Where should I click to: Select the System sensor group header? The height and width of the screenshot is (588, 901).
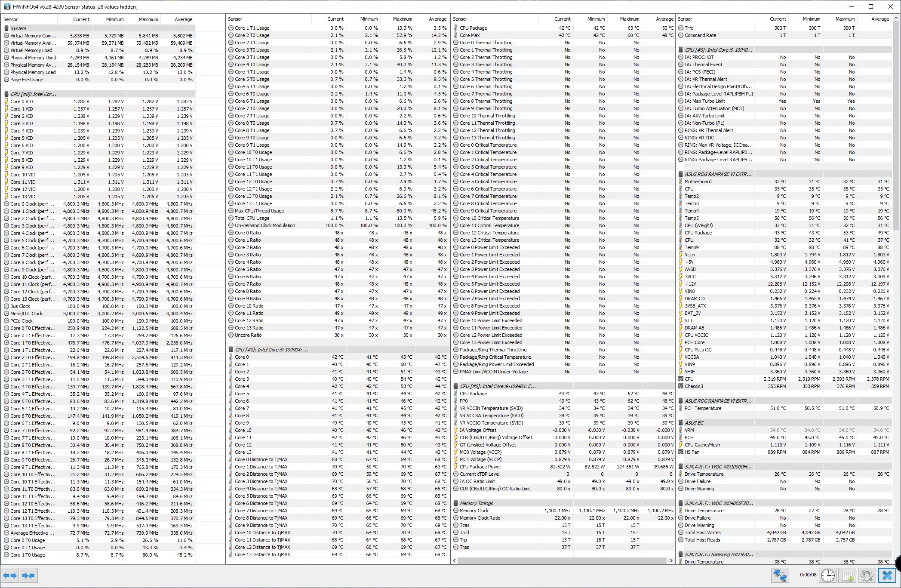18,28
